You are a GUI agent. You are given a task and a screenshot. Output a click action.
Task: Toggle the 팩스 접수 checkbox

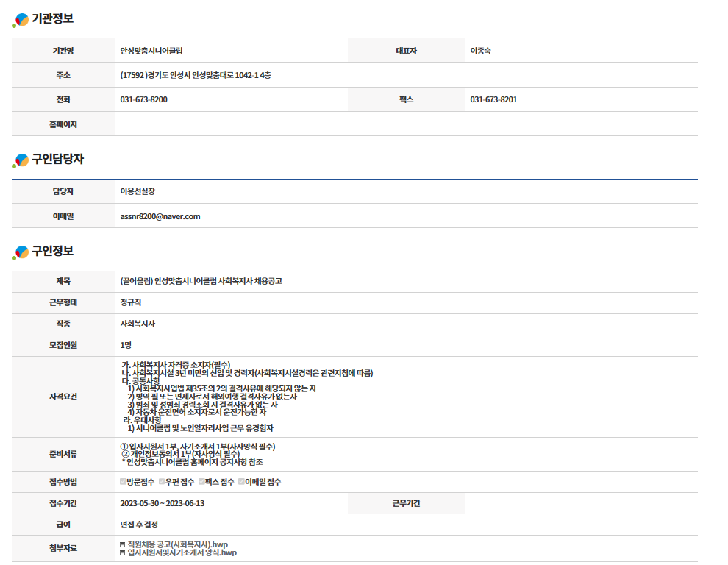[x=202, y=482]
